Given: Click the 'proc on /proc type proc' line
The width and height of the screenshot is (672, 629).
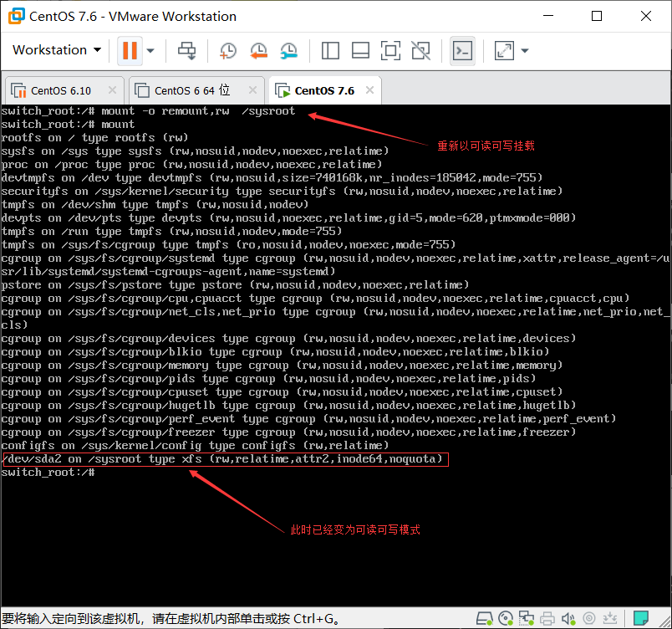Looking at the screenshot, I should pyautogui.click(x=191, y=165).
